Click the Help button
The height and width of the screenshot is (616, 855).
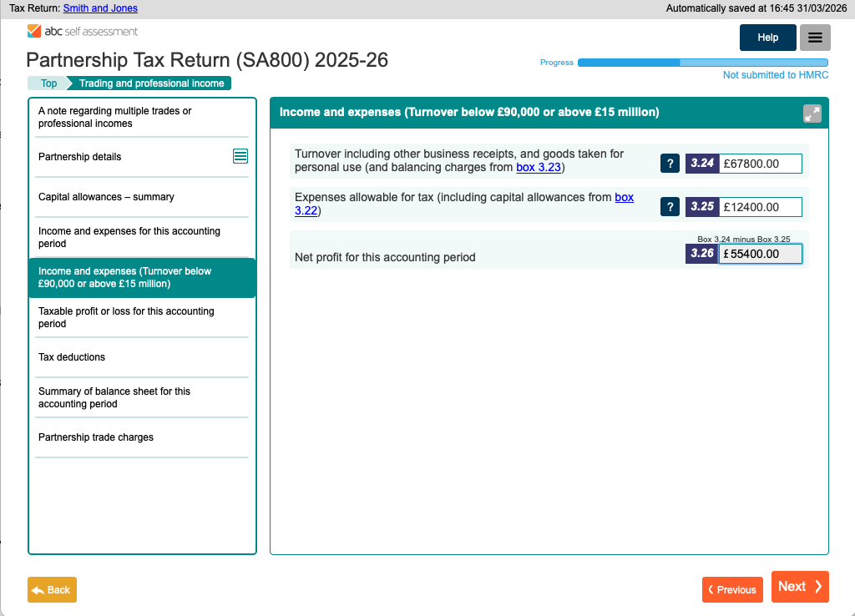click(x=767, y=38)
